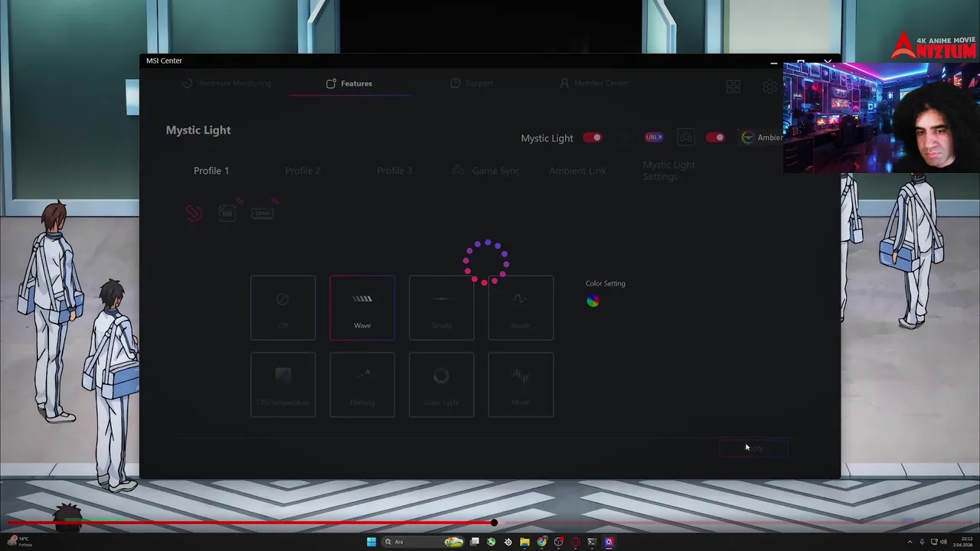Click the Color Setting label
This screenshot has width=980, height=551.
[x=606, y=283]
